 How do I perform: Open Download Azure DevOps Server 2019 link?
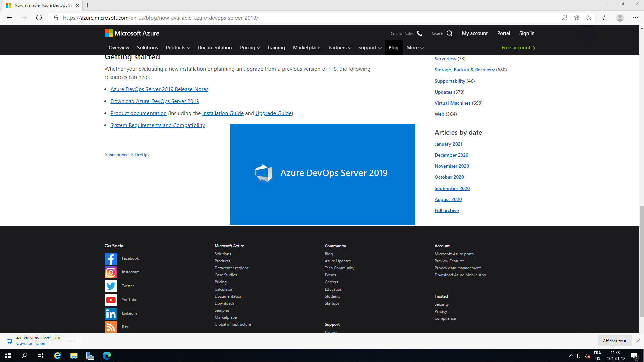coord(155,101)
